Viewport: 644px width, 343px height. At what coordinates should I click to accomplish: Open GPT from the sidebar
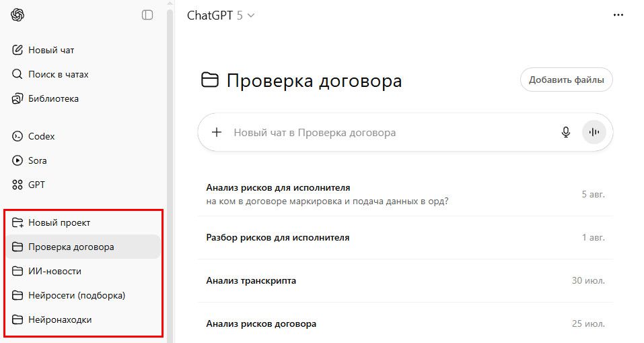[x=82, y=185]
